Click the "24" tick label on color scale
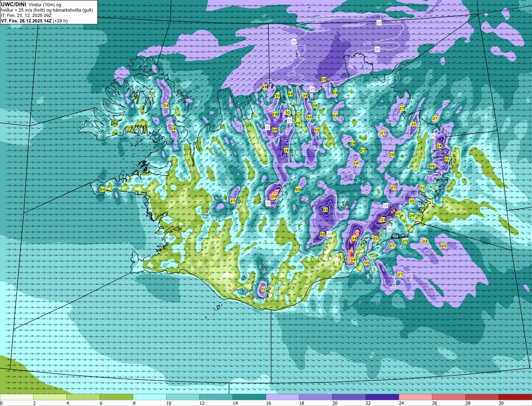Image resolution: width=532 pixels, height=406 pixels. [401, 403]
